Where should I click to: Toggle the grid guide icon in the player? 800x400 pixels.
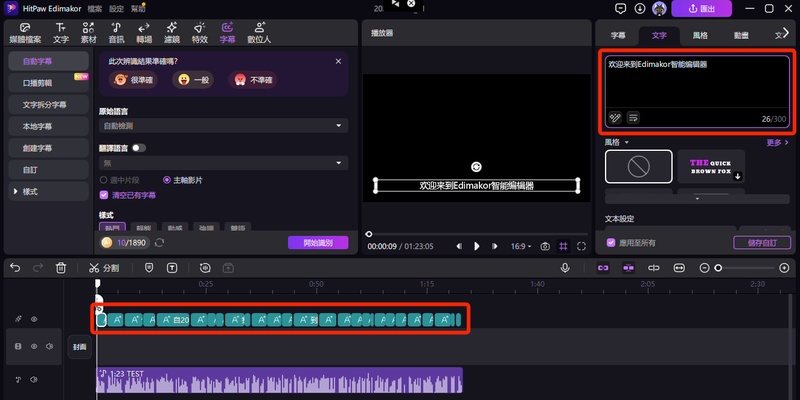[x=563, y=246]
